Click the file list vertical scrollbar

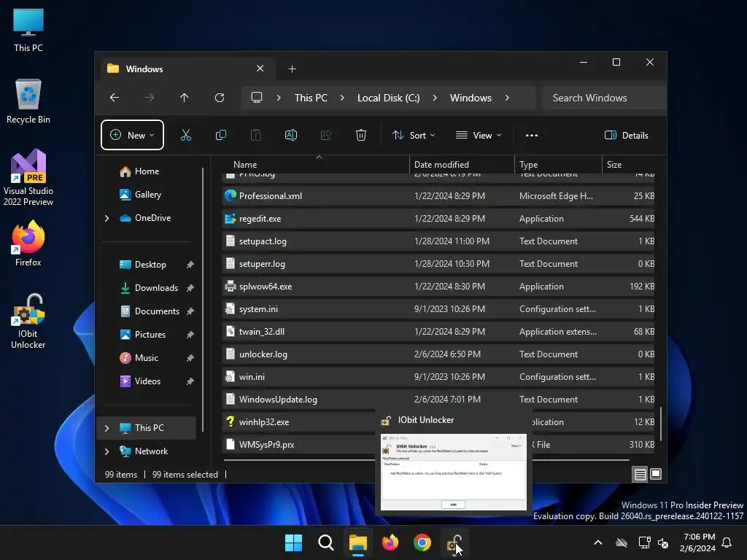click(x=661, y=424)
